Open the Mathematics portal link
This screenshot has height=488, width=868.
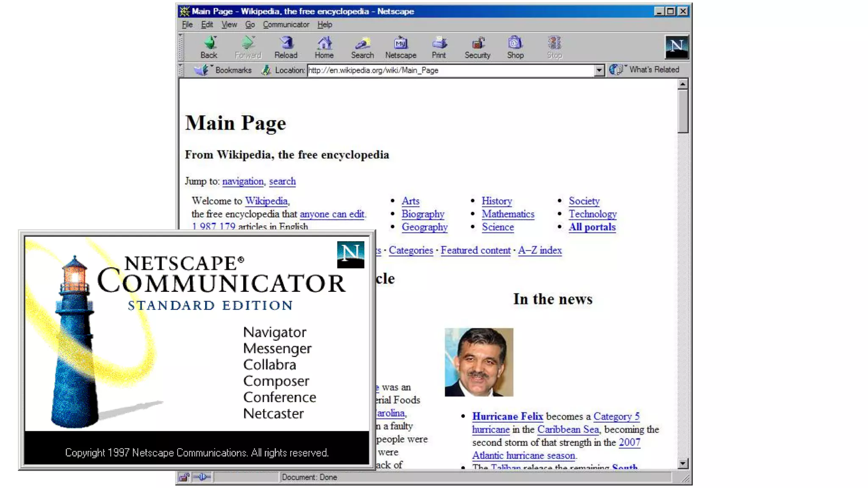(508, 214)
